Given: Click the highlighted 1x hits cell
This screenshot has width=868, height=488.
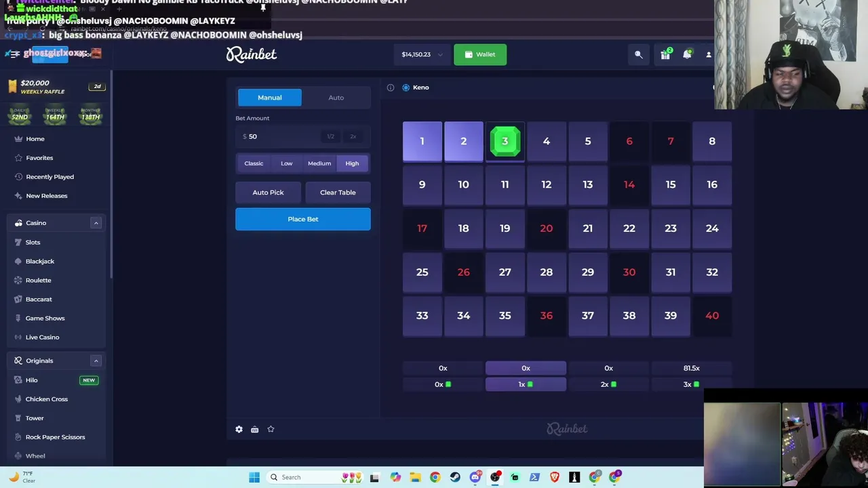Looking at the screenshot, I should click(526, 384).
